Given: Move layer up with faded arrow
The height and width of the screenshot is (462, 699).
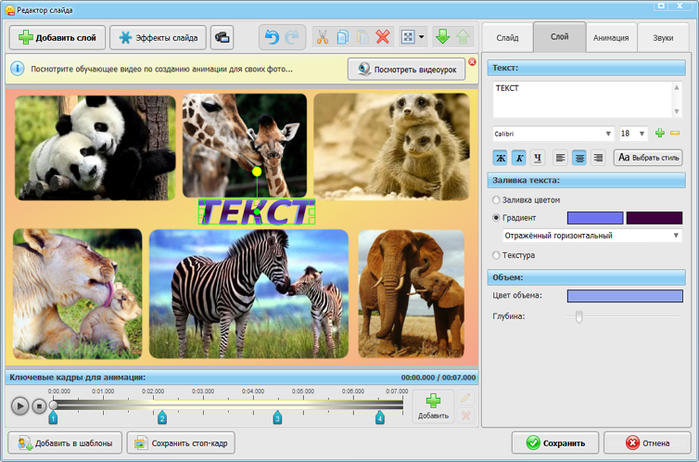Looking at the screenshot, I should tap(463, 37).
